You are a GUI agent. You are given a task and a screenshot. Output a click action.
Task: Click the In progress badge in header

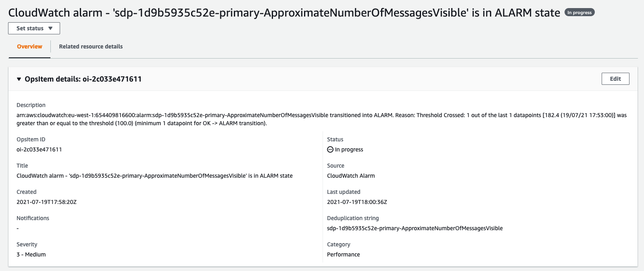579,13
